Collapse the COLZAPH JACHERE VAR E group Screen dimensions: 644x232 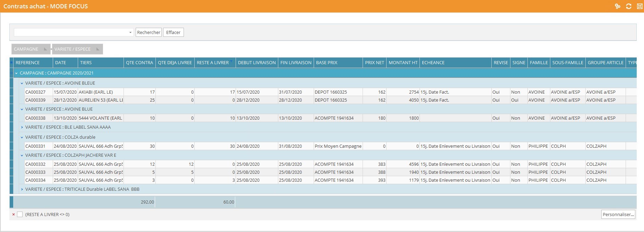pos(22,155)
